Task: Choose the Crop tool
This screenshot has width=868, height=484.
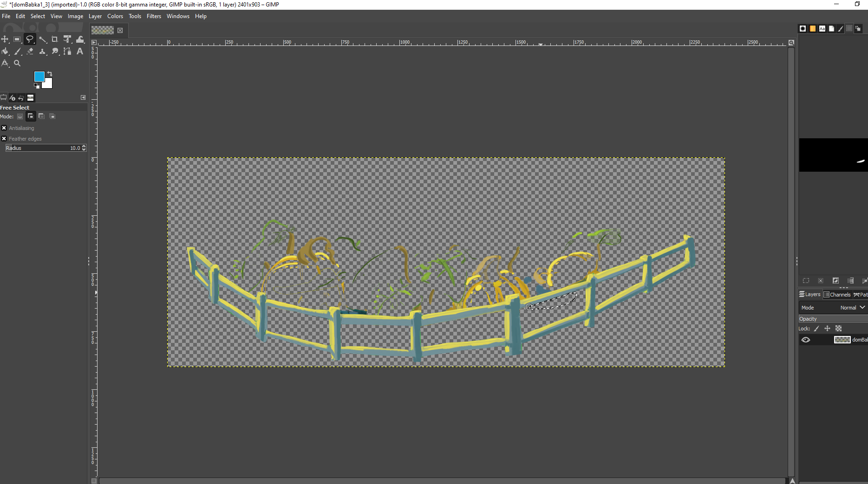Action: (55, 39)
